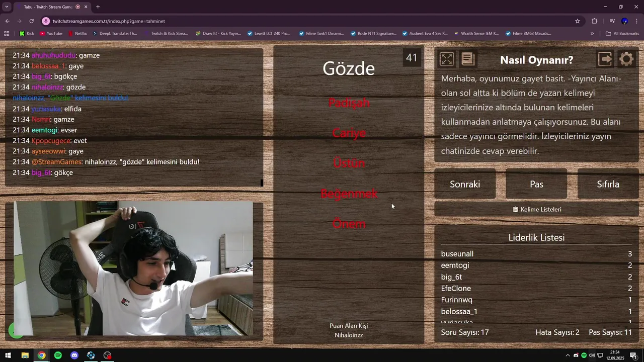Open the Rode NT1 Signature bookmark

point(373,34)
